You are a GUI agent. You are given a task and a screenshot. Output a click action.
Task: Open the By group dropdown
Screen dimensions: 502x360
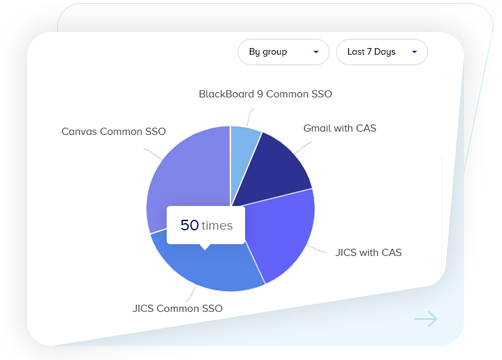[283, 52]
